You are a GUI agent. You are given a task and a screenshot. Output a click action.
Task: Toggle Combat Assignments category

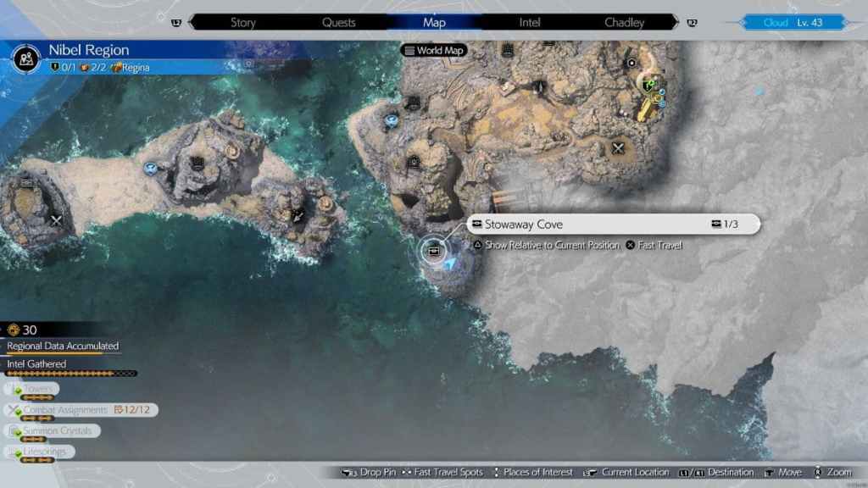point(81,410)
